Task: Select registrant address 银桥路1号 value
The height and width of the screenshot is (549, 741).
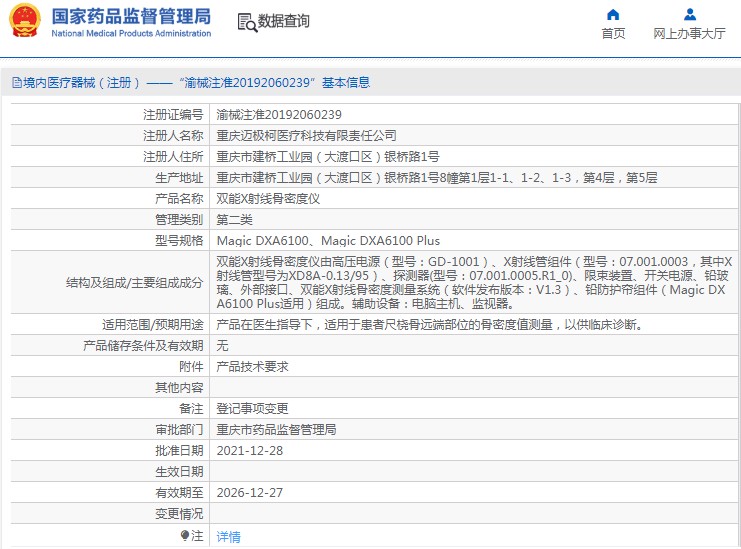Action: [328, 157]
